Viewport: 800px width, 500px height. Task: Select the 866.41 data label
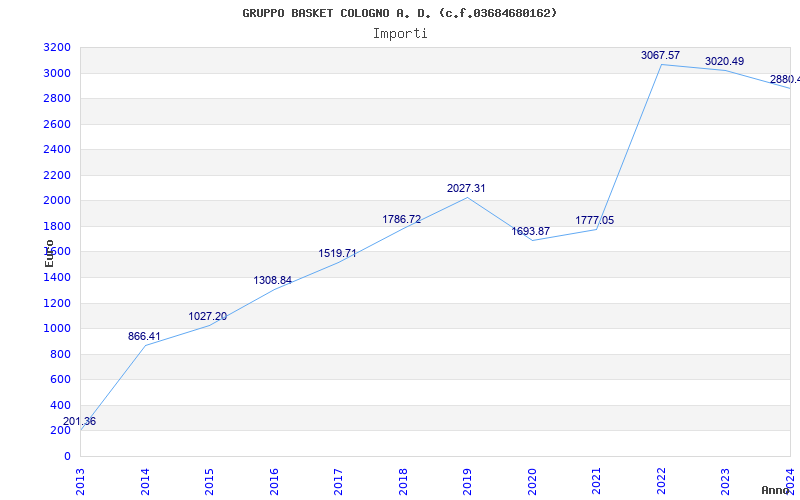[x=144, y=336]
